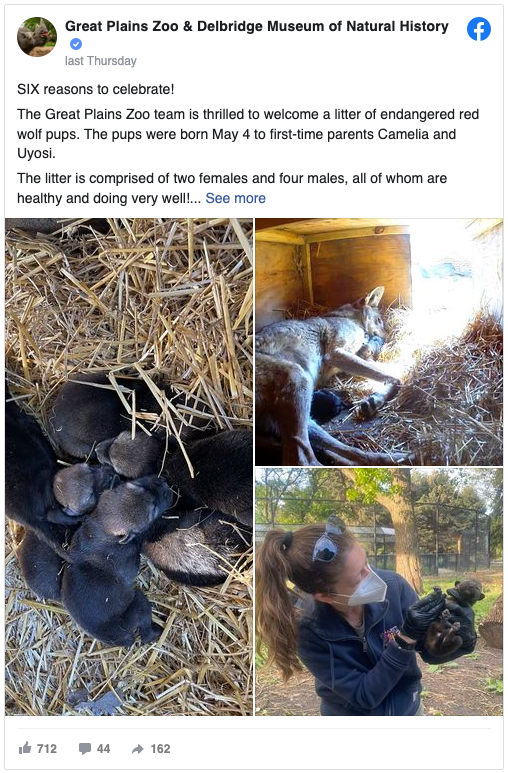The width and height of the screenshot is (508, 773).
Task: View the 162 shares count
Action: pos(160,749)
